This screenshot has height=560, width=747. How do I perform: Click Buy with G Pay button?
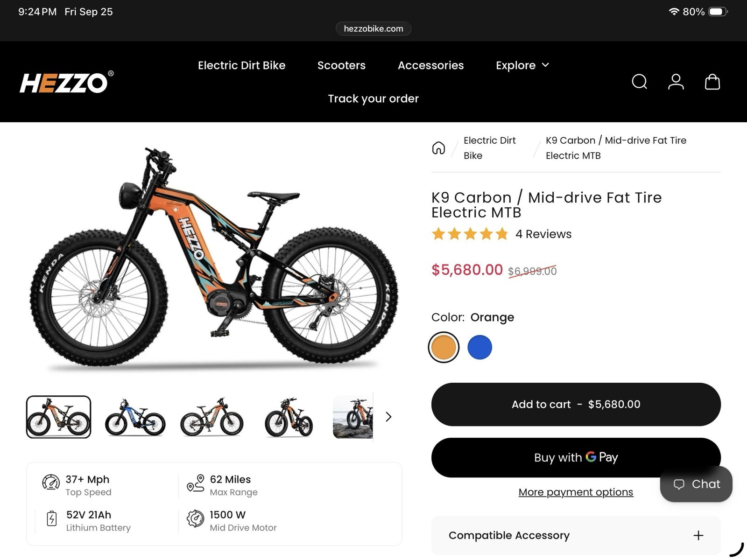[576, 457]
